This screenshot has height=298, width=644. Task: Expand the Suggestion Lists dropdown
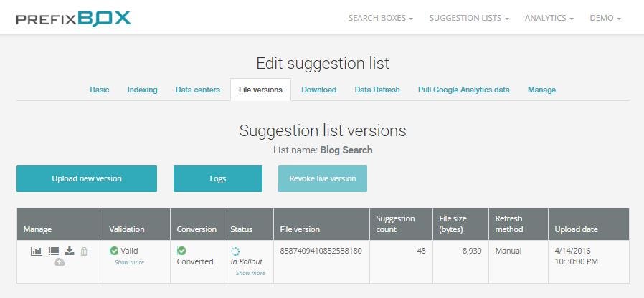(468, 18)
